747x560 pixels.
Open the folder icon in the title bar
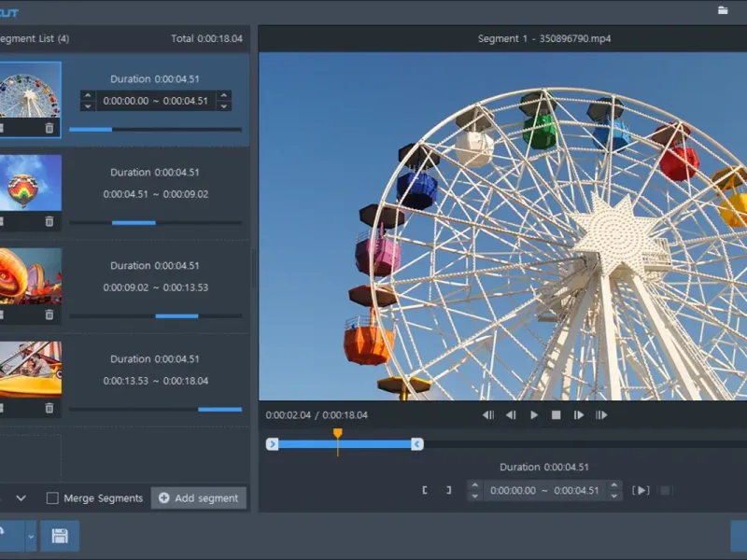(x=722, y=10)
